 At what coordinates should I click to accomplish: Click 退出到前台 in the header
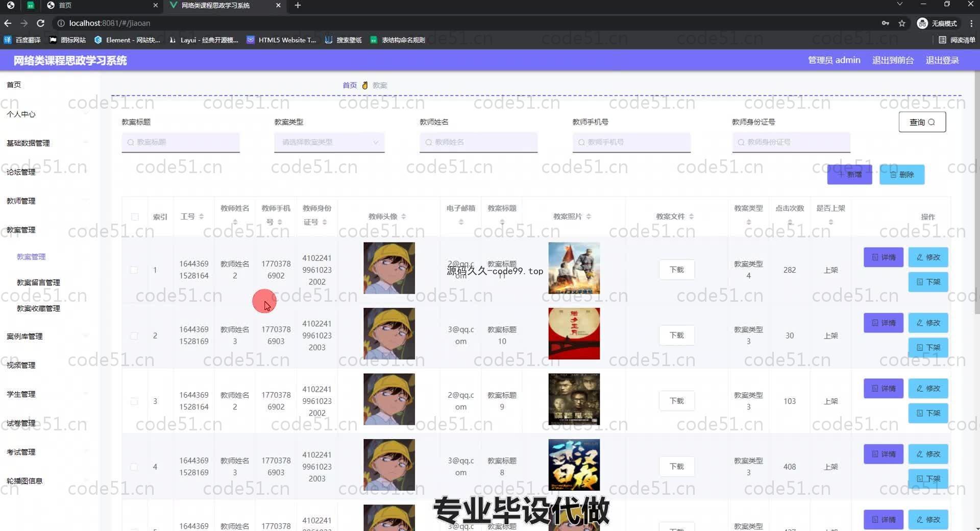pos(893,60)
